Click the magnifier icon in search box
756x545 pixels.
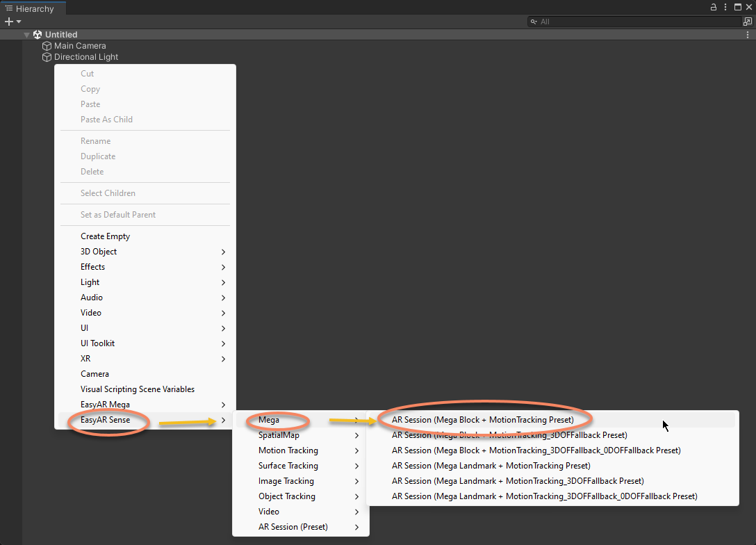pyautogui.click(x=534, y=22)
